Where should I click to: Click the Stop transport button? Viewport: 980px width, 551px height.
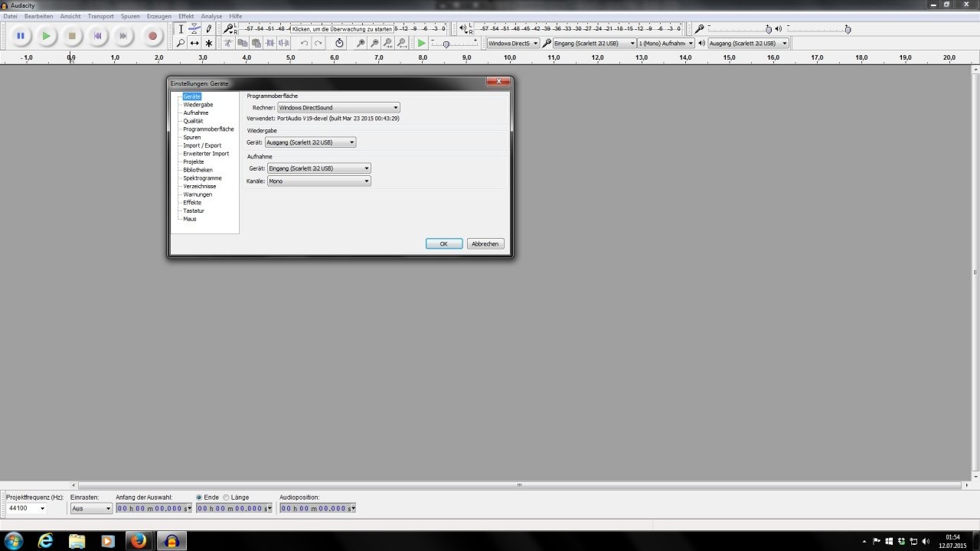point(72,36)
